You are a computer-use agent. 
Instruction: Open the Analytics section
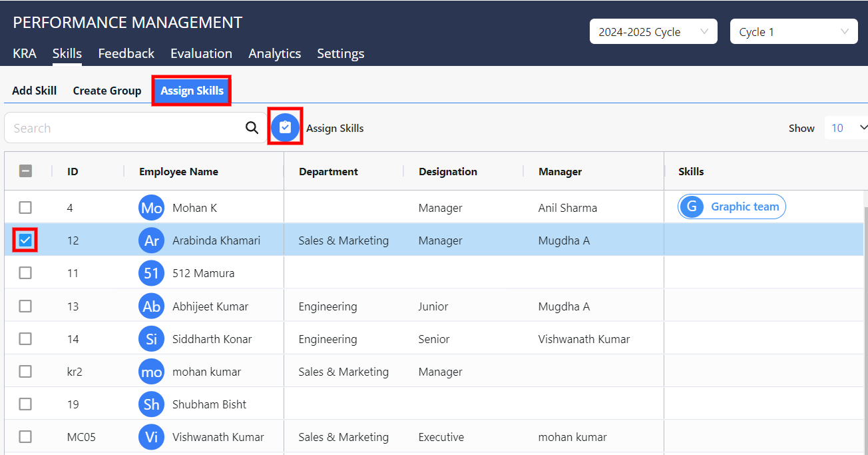tap(274, 53)
